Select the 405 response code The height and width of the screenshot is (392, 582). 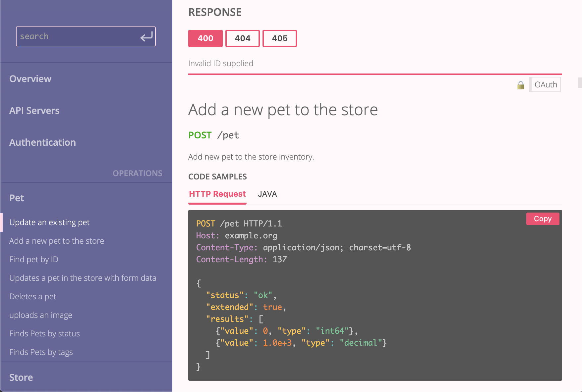click(x=280, y=38)
